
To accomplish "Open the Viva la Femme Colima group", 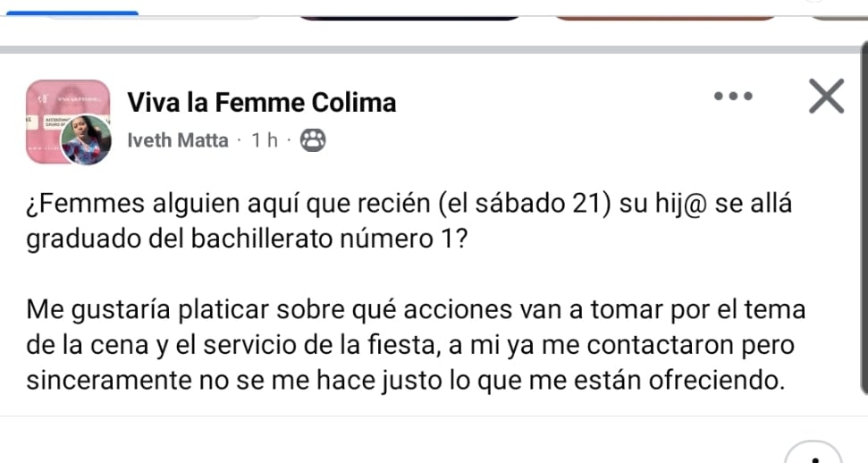I will pos(262,103).
